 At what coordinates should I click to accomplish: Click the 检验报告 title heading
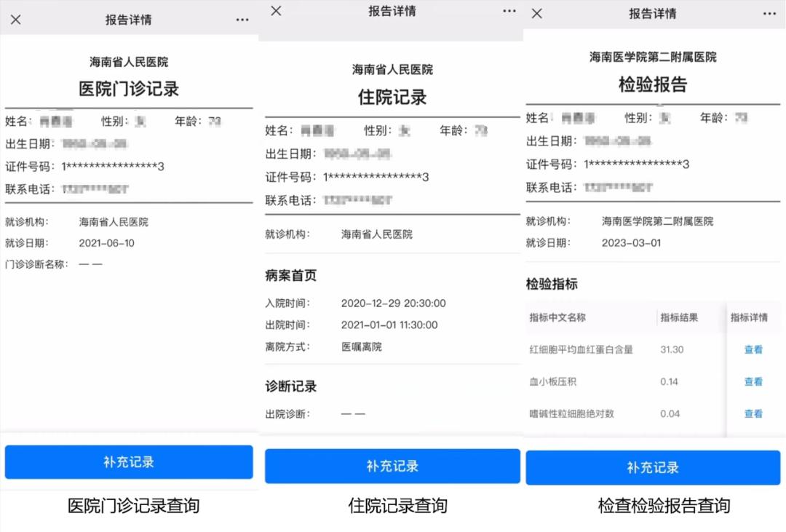tap(653, 84)
